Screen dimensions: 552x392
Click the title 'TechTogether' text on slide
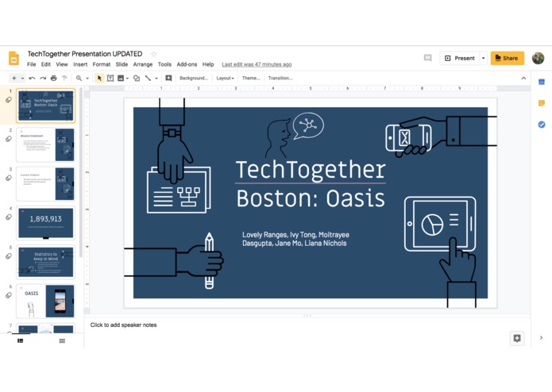click(x=311, y=170)
